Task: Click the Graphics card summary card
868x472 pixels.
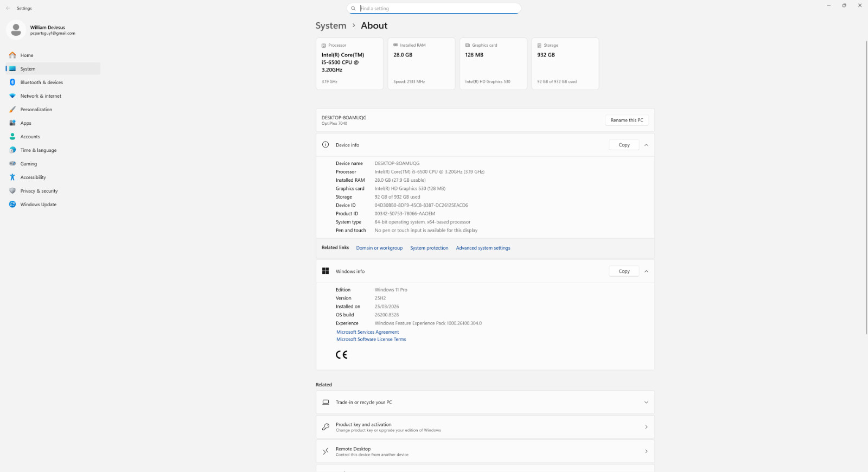Action: pyautogui.click(x=493, y=63)
